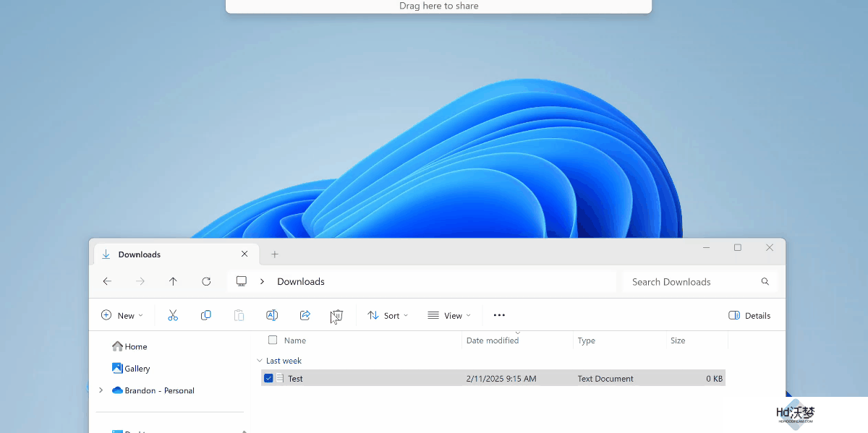
Task: Refresh the Downloads folder view
Action: (x=206, y=281)
